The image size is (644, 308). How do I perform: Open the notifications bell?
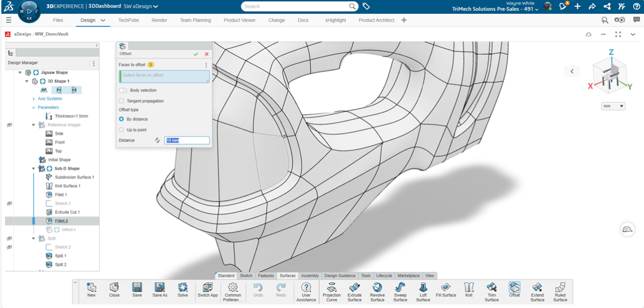[x=563, y=6]
